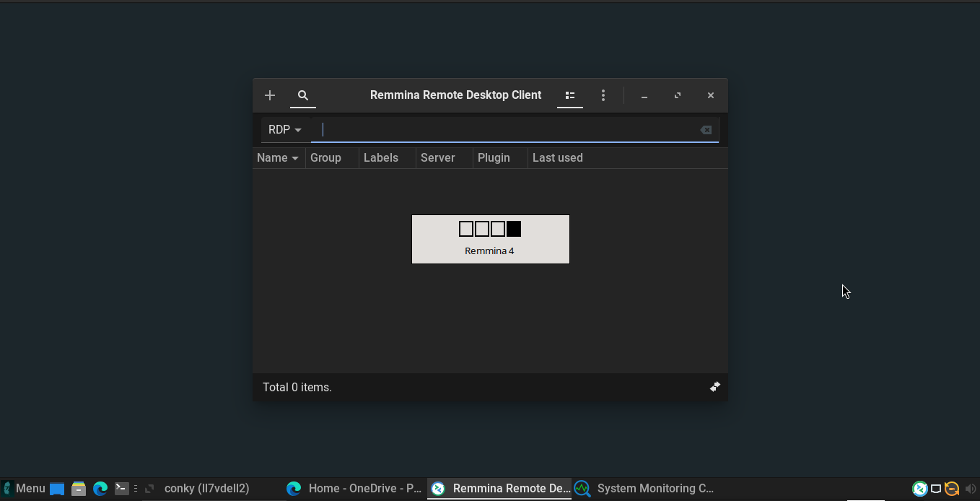Image resolution: width=980 pixels, height=501 pixels.
Task: Maximize the Remmina window
Action: (x=678, y=95)
